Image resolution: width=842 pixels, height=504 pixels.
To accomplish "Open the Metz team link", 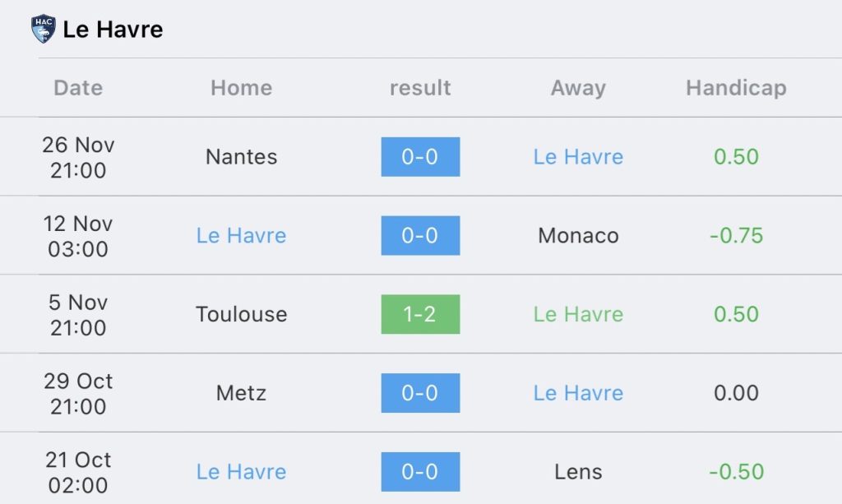I will click(x=241, y=393).
